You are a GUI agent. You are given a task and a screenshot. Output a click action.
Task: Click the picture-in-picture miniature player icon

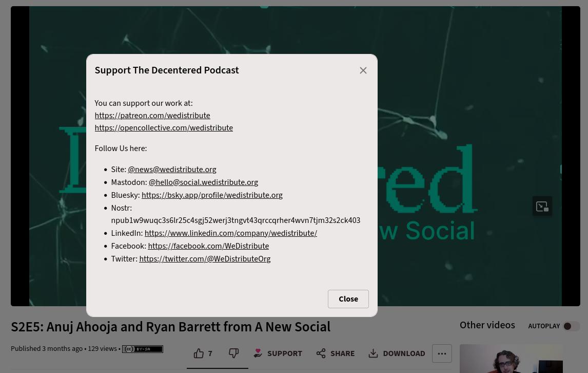click(x=542, y=207)
